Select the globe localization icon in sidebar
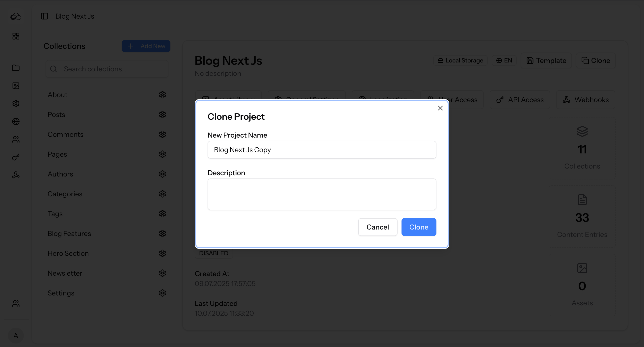 tap(16, 122)
